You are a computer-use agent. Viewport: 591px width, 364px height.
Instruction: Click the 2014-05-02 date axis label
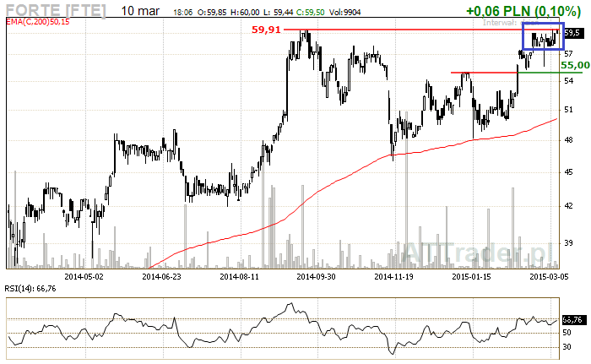point(84,276)
